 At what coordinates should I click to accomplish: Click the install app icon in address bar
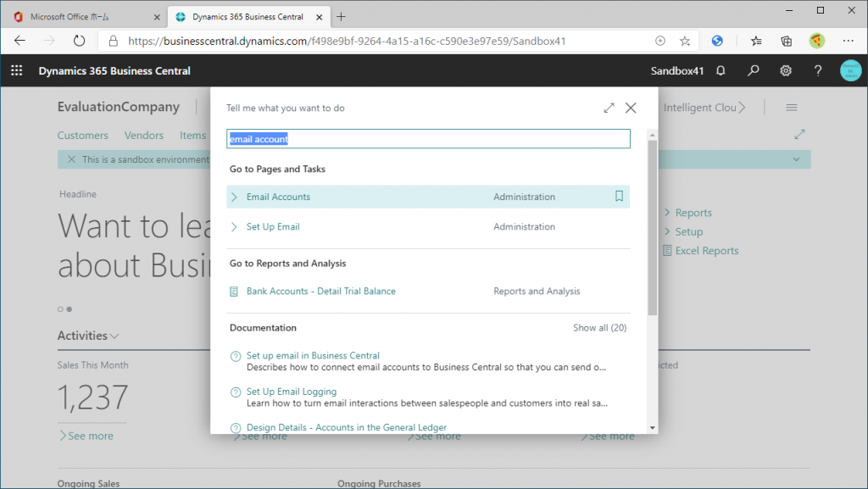(x=659, y=41)
